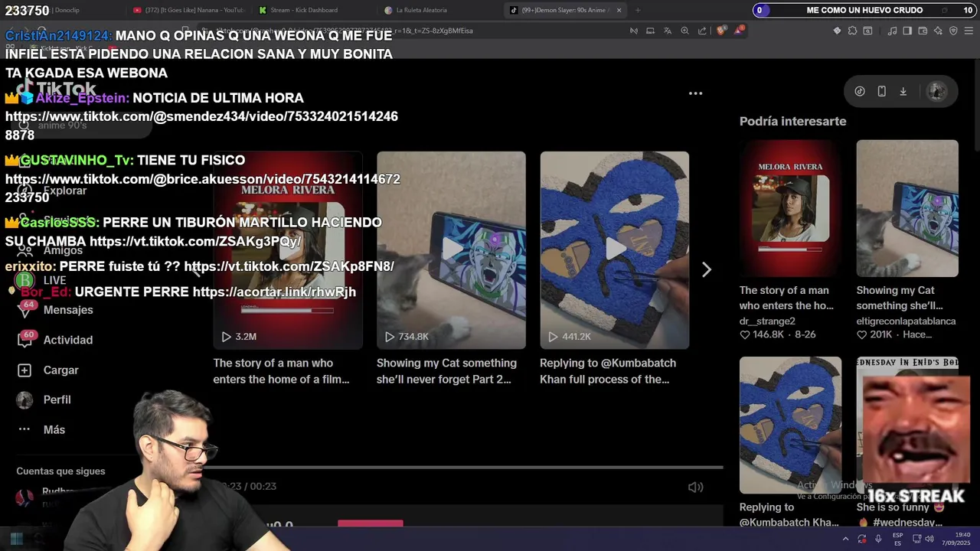
Task: Click the share page icon in address bar
Action: coord(702,31)
